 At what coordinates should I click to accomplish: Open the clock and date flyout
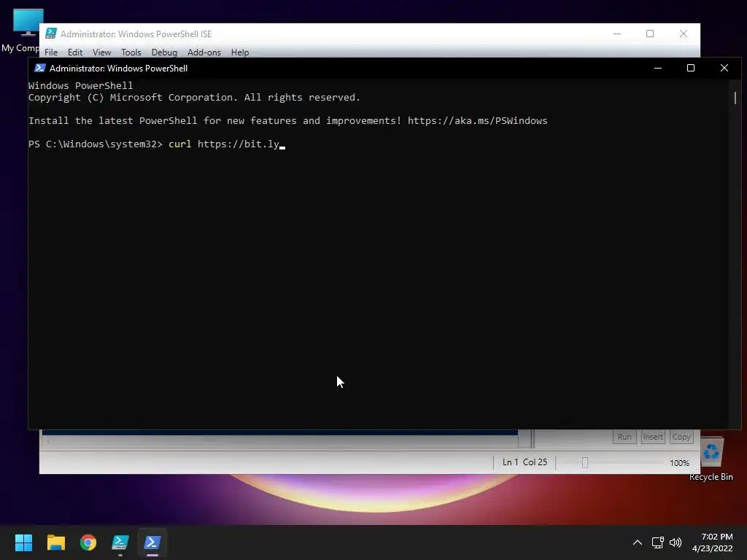pos(712,542)
